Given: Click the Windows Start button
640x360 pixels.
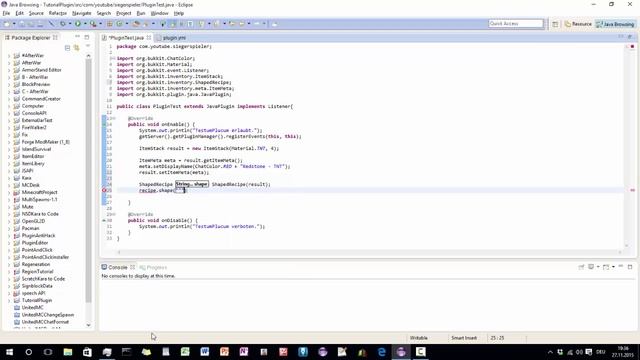Looking at the screenshot, I should click(x=9, y=352).
